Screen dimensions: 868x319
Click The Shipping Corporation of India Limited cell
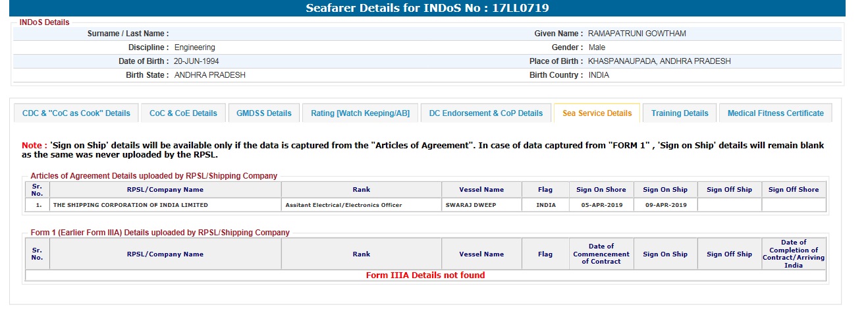[x=130, y=205]
